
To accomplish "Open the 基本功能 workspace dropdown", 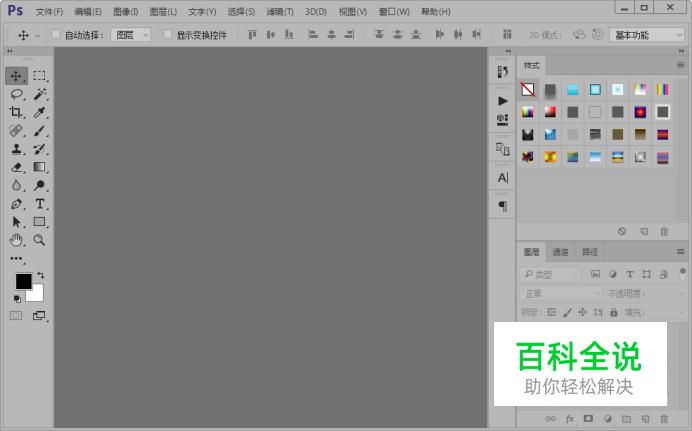I will (647, 35).
